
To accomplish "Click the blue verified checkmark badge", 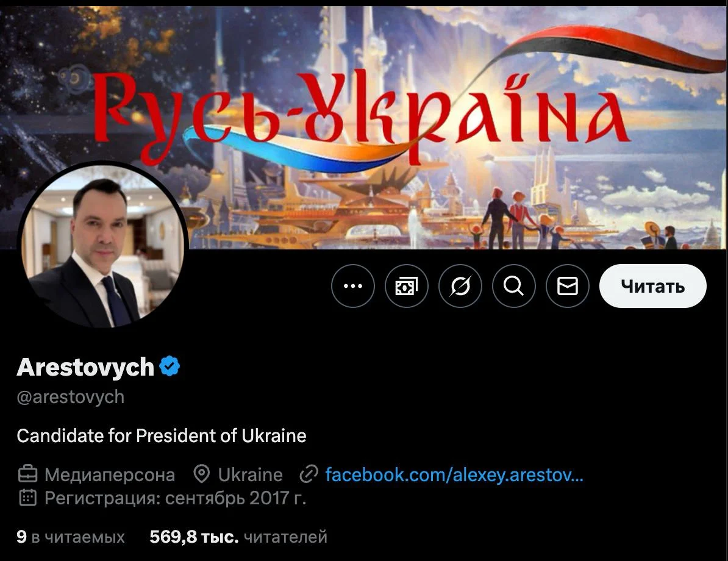I will coord(170,366).
